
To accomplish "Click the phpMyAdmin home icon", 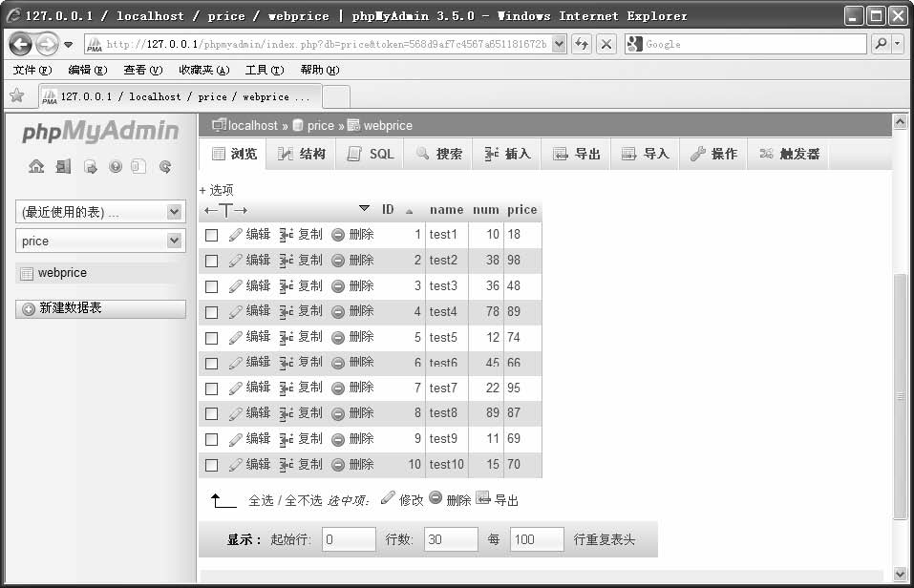I will tap(36, 167).
